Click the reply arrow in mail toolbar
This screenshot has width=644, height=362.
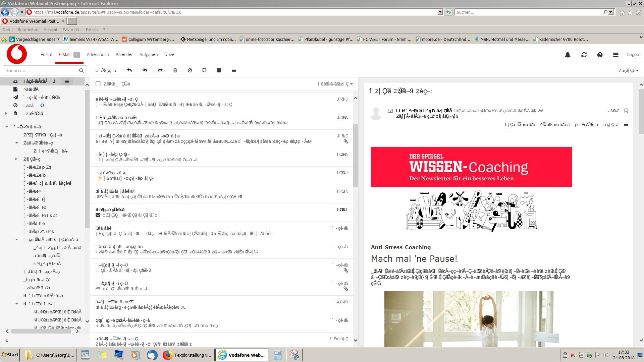[x=129, y=70]
